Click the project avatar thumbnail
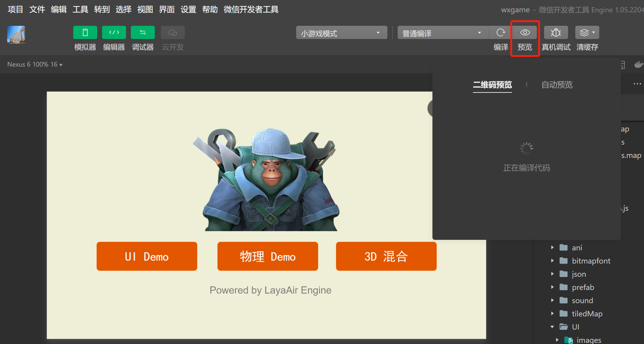 pyautogui.click(x=16, y=35)
